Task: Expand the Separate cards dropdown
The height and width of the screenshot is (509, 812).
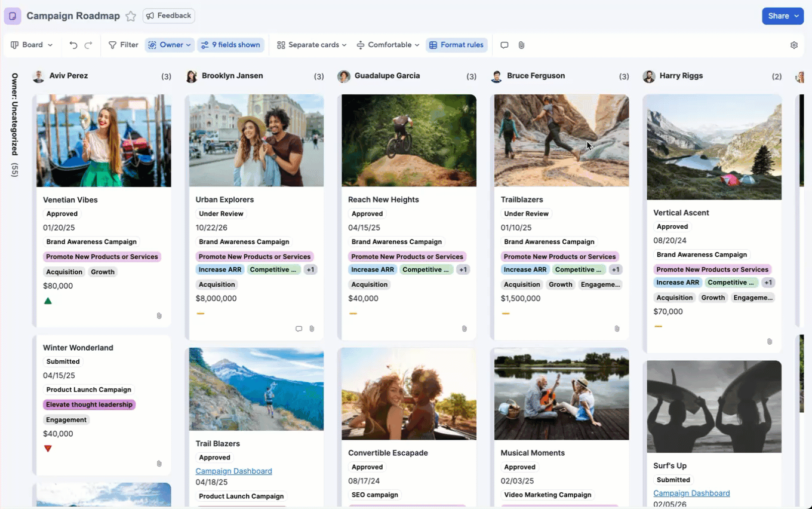Action: coord(312,45)
